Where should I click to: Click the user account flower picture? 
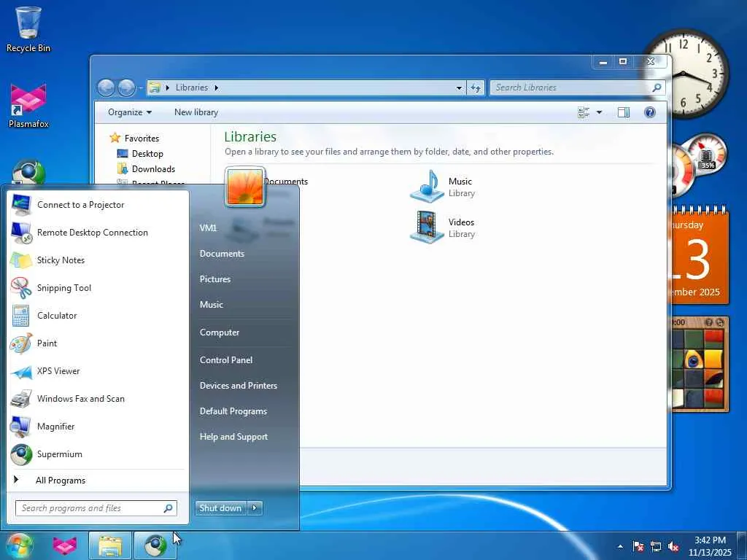coord(245,187)
